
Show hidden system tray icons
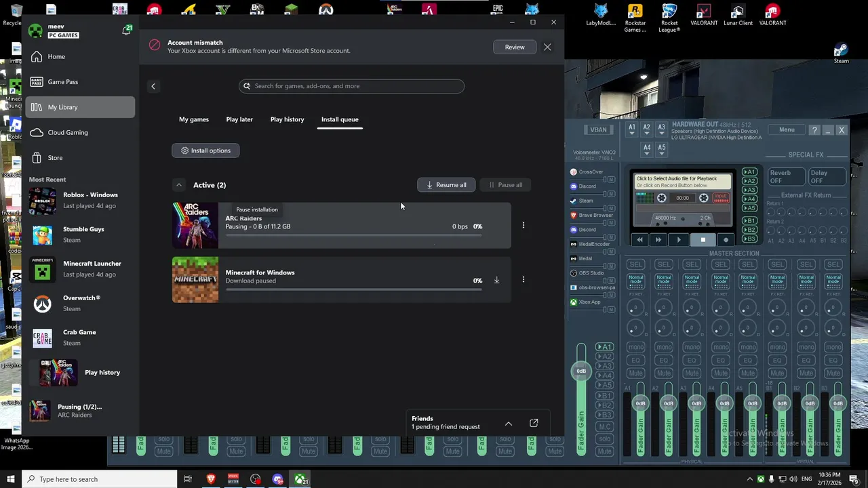(x=749, y=479)
